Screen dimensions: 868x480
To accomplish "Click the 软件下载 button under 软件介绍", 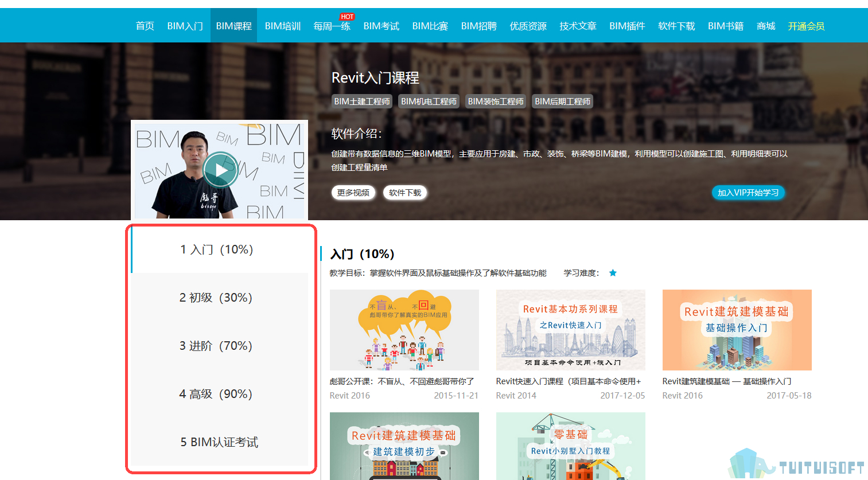I will [x=405, y=193].
